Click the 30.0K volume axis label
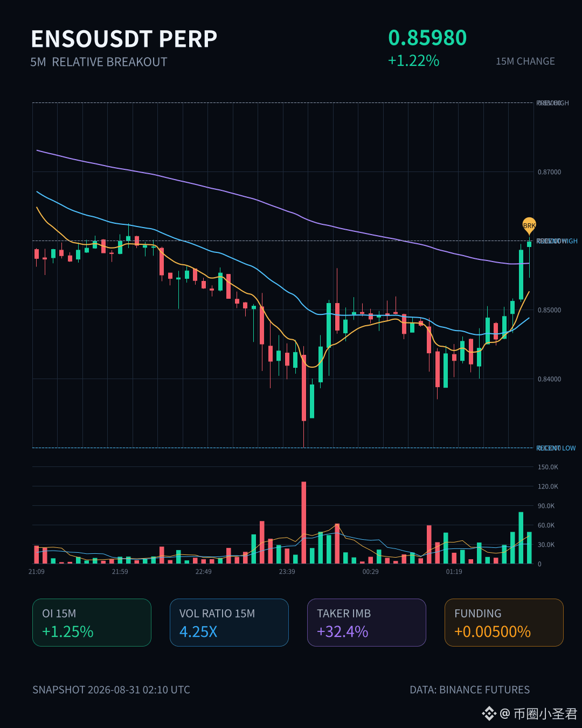 point(546,545)
